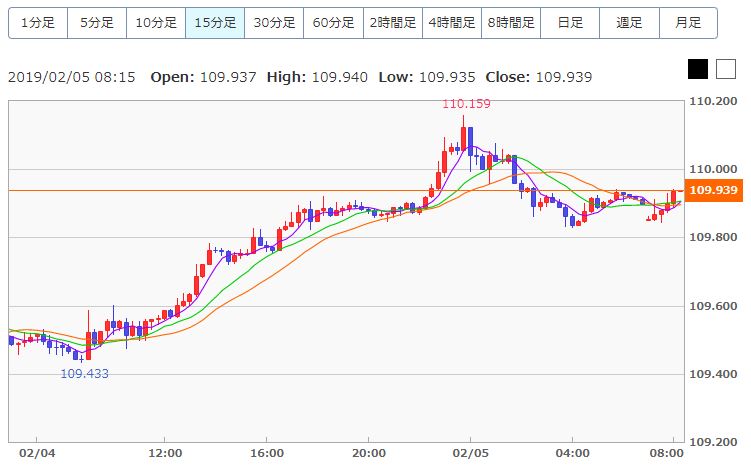Click the 109.200 axis price label
The image size is (751, 469).
pos(713,442)
